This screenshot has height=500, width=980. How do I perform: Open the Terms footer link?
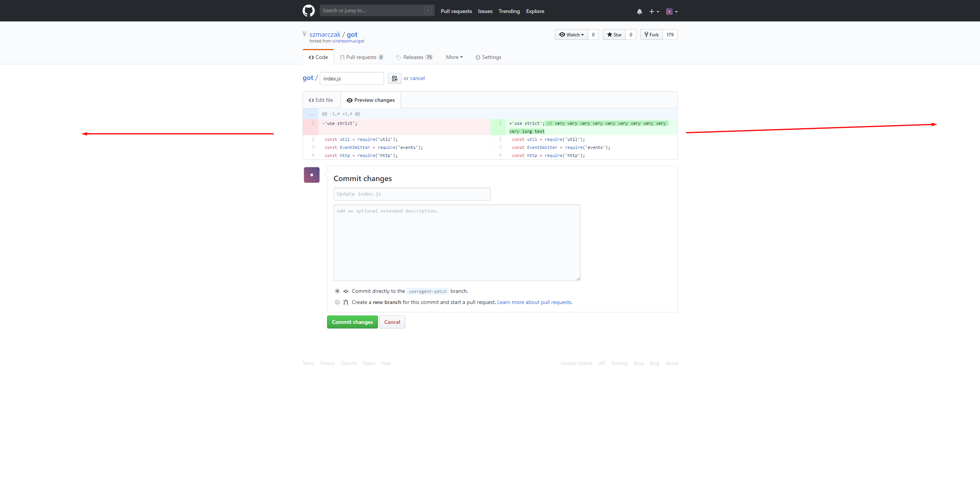[308, 363]
